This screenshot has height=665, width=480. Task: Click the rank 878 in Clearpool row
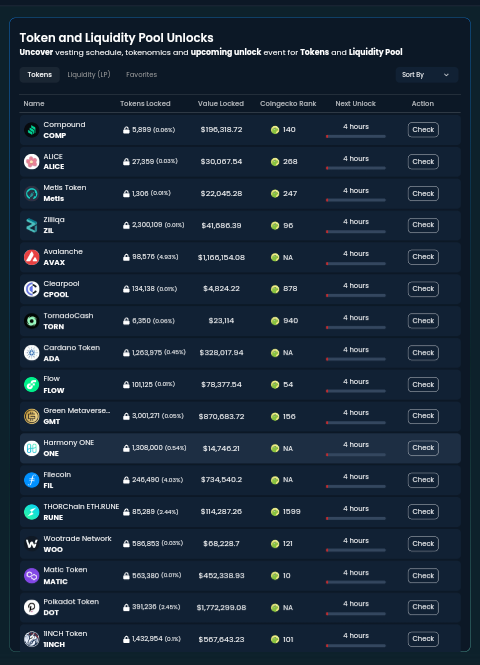coord(290,289)
